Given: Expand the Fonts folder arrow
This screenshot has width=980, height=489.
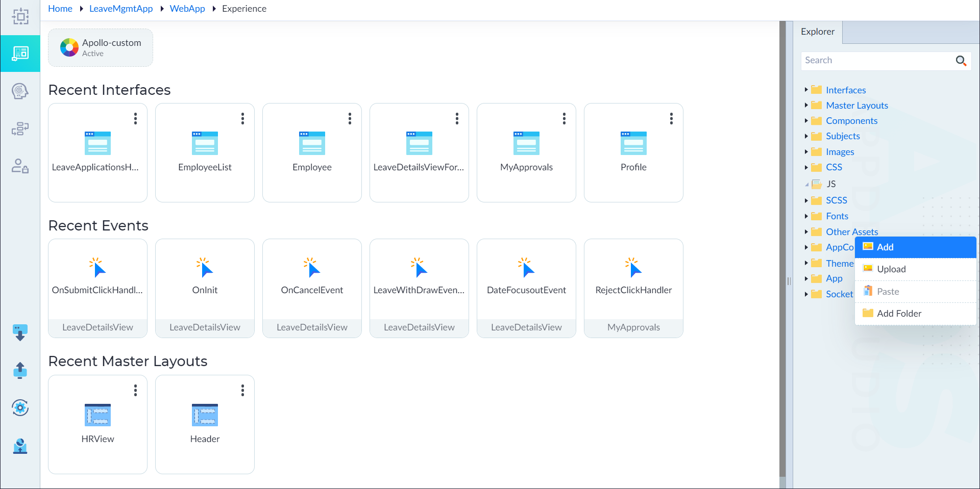Looking at the screenshot, I should pos(806,216).
